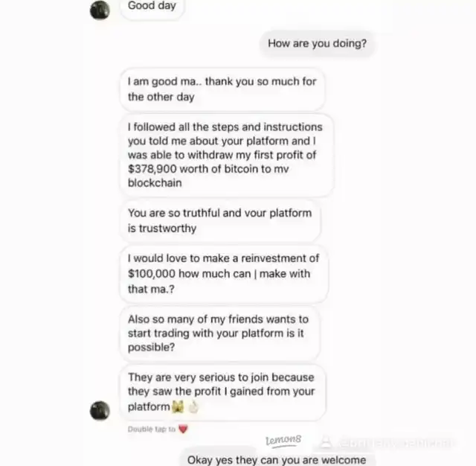Open the sender's avatar beside Good day
The image size is (476, 466).
(100, 10)
